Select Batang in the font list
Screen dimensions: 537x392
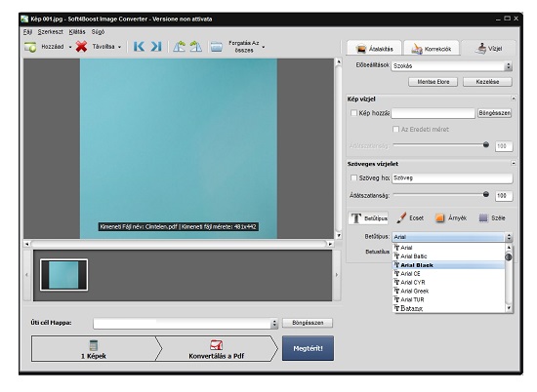coord(449,308)
